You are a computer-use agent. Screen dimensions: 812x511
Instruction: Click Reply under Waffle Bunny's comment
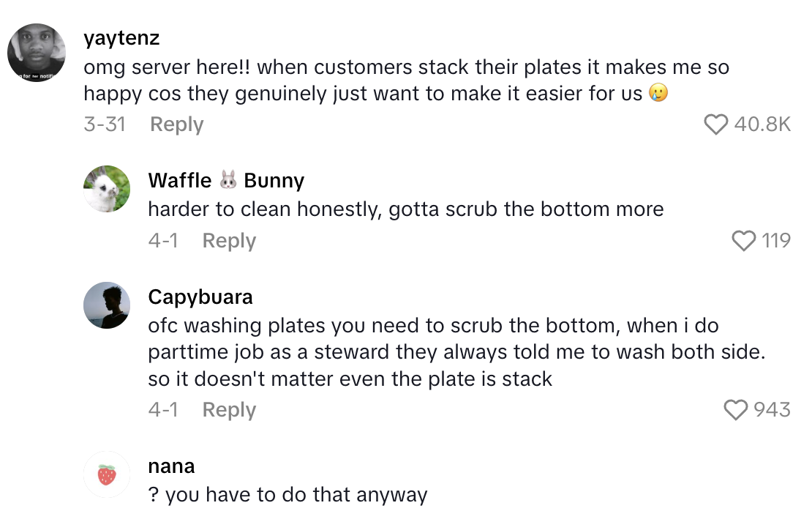coord(229,240)
